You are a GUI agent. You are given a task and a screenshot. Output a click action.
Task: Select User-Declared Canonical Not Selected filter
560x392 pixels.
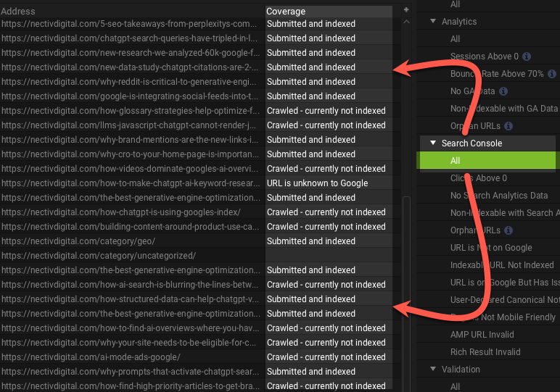[x=505, y=300]
